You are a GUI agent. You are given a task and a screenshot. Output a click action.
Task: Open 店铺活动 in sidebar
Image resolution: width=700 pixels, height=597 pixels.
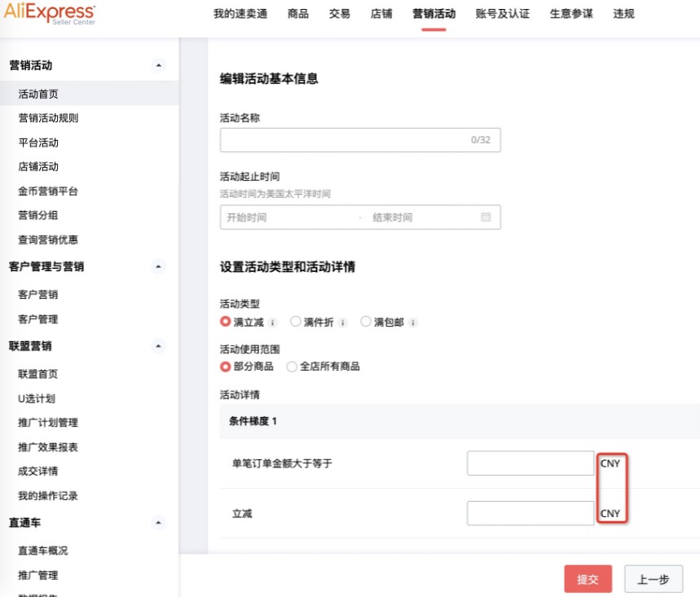pyautogui.click(x=38, y=167)
